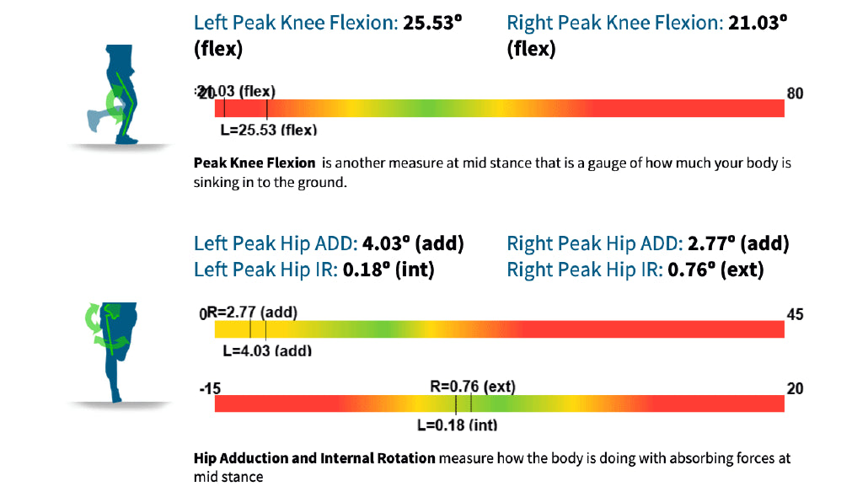Click the hip internal rotation gauge bar
The image size is (868, 497).
pos(499,404)
